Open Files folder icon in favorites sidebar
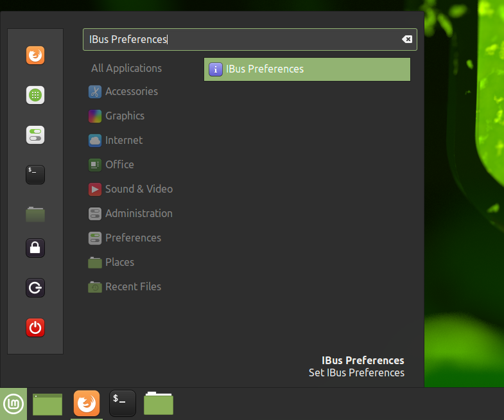The image size is (504, 420). tap(35, 214)
